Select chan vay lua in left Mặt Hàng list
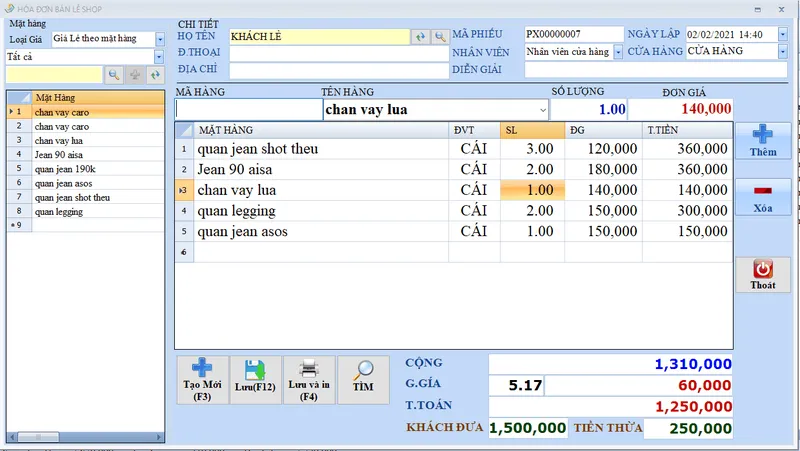The height and width of the screenshot is (451, 800). pyautogui.click(x=98, y=140)
